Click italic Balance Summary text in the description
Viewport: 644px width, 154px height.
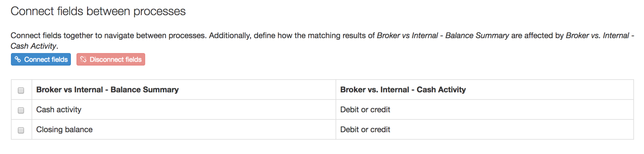477,35
